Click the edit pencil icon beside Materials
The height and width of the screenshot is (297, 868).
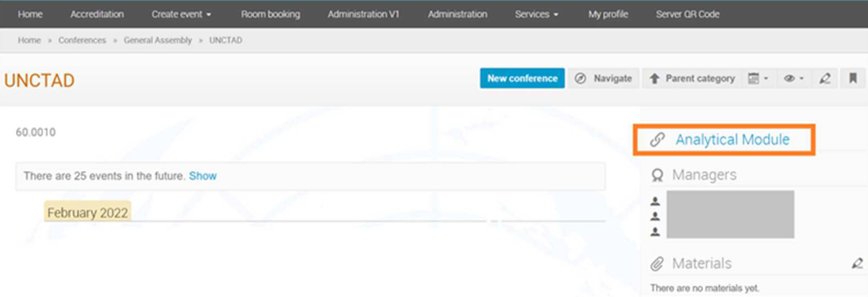click(857, 263)
